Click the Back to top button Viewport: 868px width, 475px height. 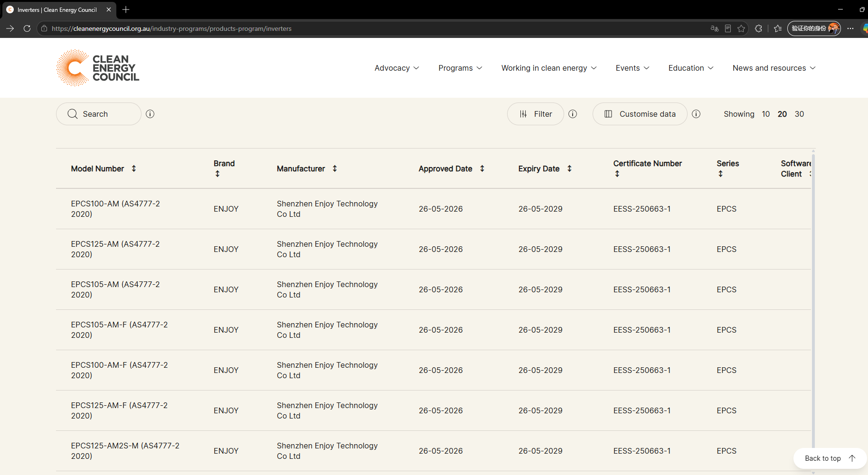(x=830, y=458)
